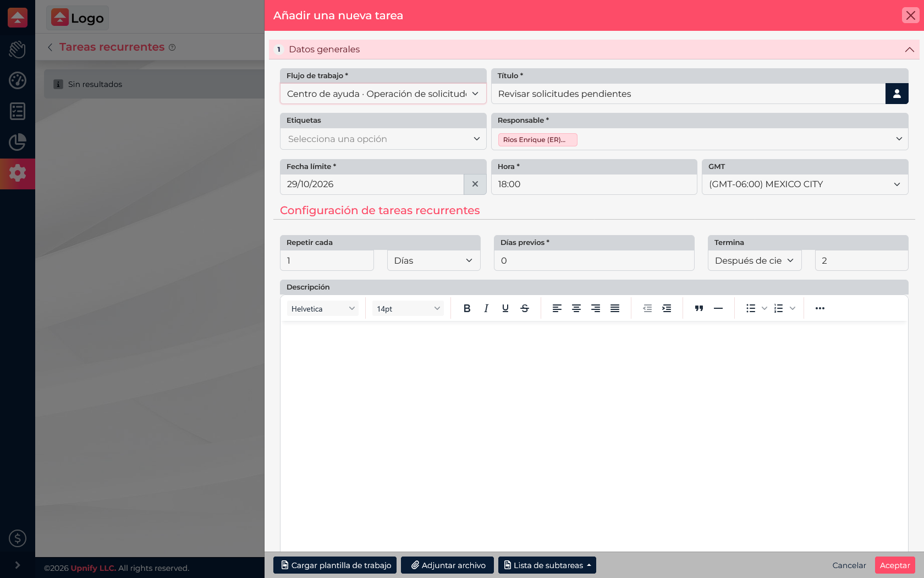
Task: Open the GMT timezone dropdown
Action: (x=805, y=184)
